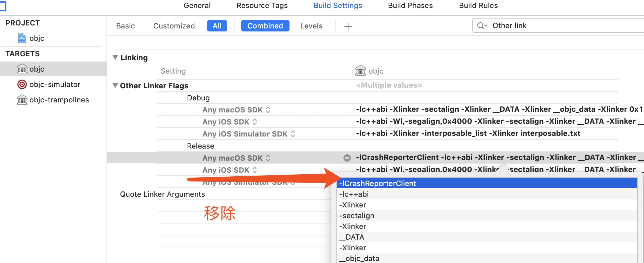
Task: Click the Other link search field
Action: 566,25
